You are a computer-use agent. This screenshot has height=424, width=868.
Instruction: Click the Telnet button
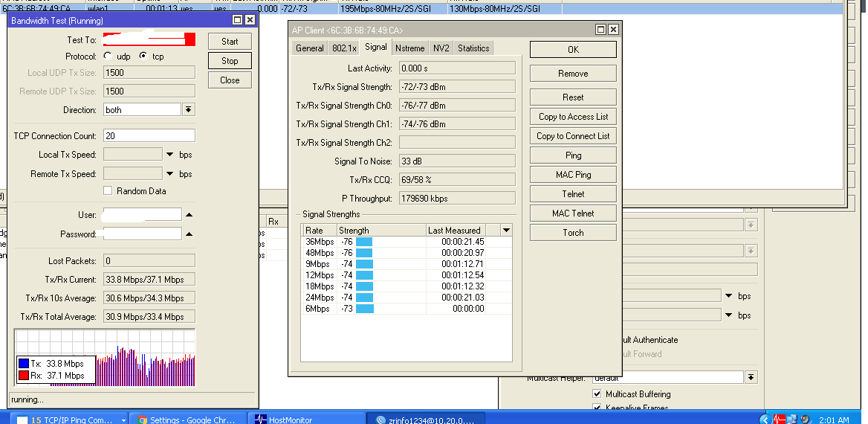coord(573,195)
